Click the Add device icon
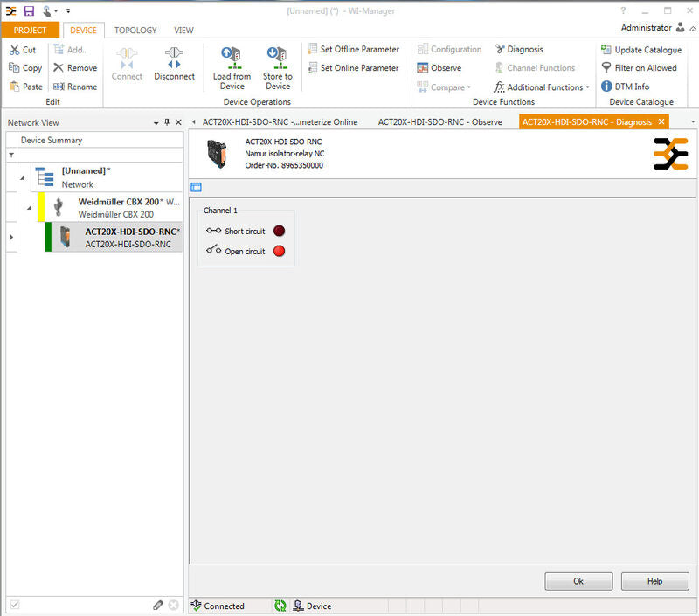Screen dimensions: 699x616 click(59, 49)
